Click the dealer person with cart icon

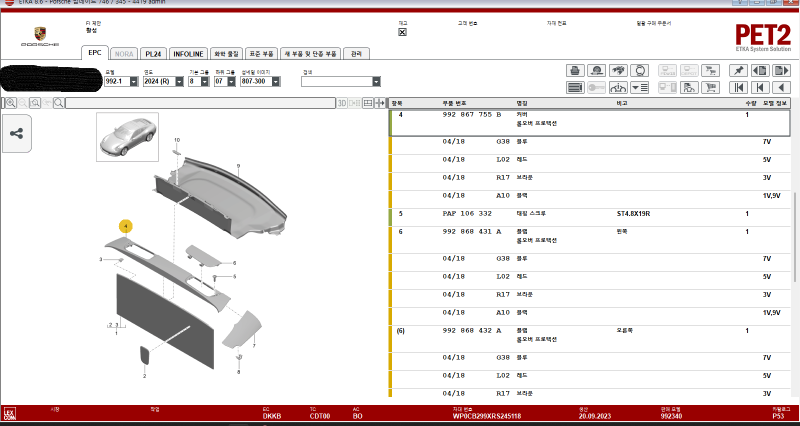coord(689,88)
